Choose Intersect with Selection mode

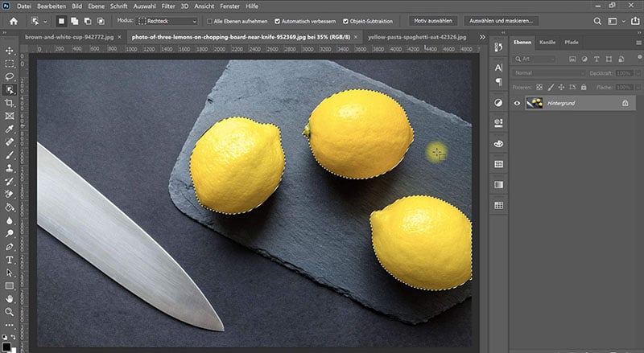coord(101,21)
